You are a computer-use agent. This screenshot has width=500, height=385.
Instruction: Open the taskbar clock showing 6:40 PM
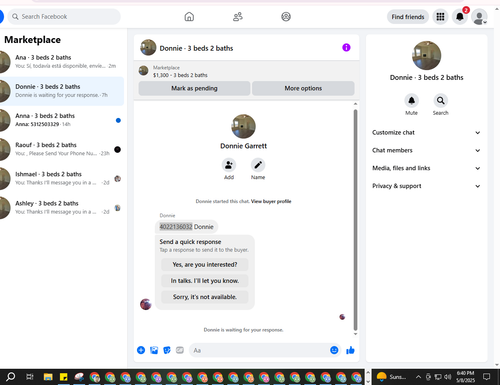(x=465, y=377)
